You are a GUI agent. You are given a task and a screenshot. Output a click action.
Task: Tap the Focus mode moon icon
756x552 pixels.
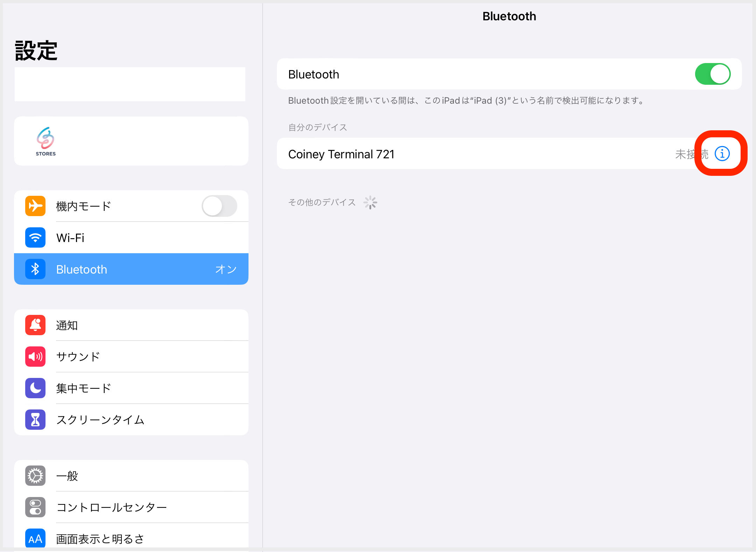(x=35, y=388)
